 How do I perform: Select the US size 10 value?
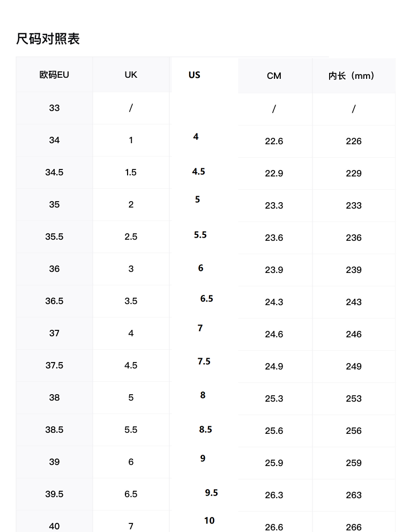(209, 520)
